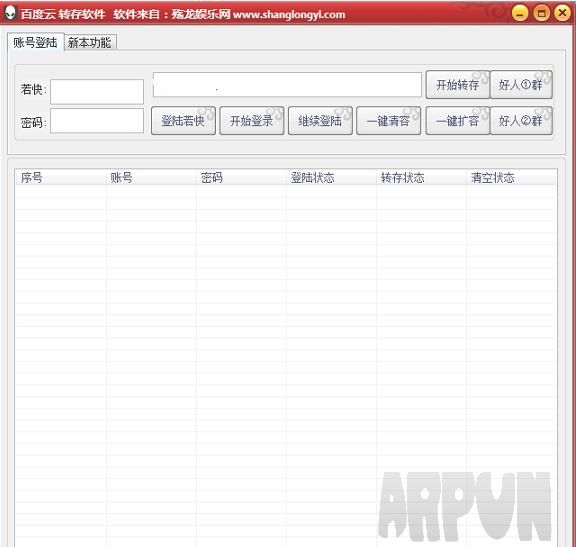Open the 新本功能 tab
576x547 pixels.
click(90, 43)
